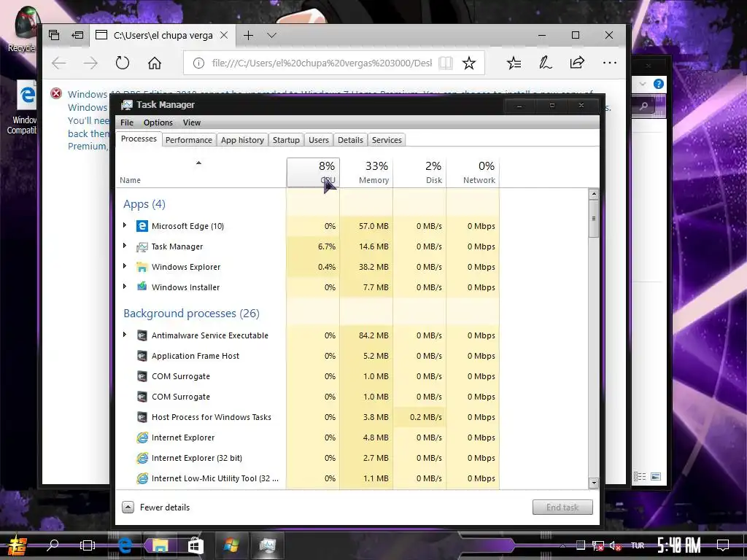Image resolution: width=747 pixels, height=560 pixels.
Task: Click the process list scrollbar down arrow
Action: [594, 483]
